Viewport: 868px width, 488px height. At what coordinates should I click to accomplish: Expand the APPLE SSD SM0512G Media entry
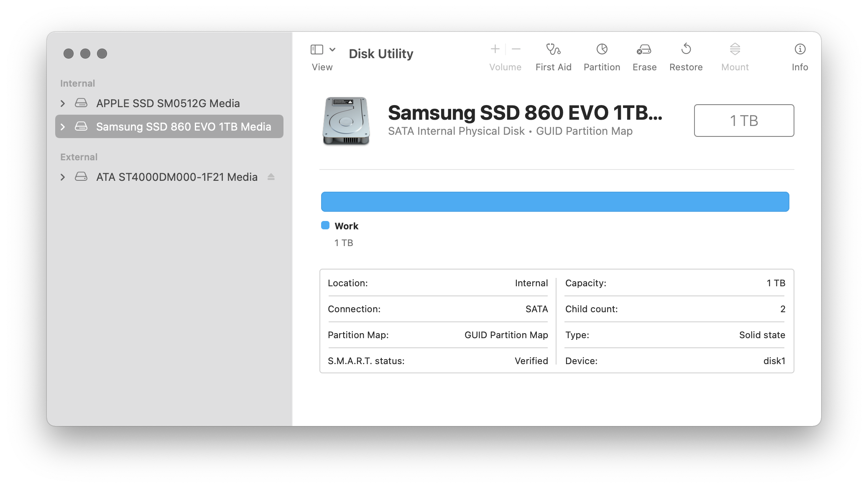63,103
